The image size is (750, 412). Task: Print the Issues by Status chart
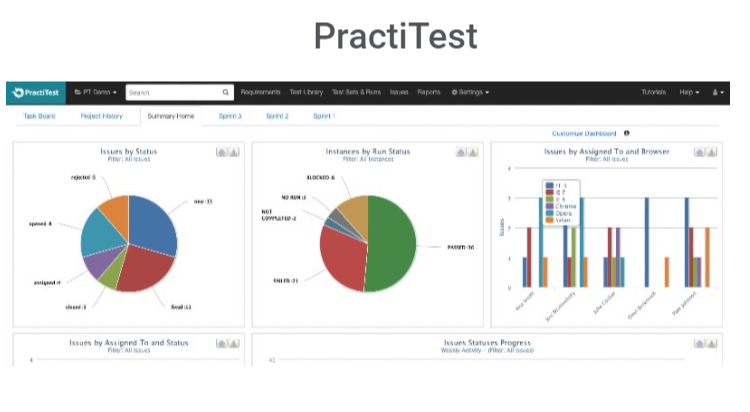221,152
